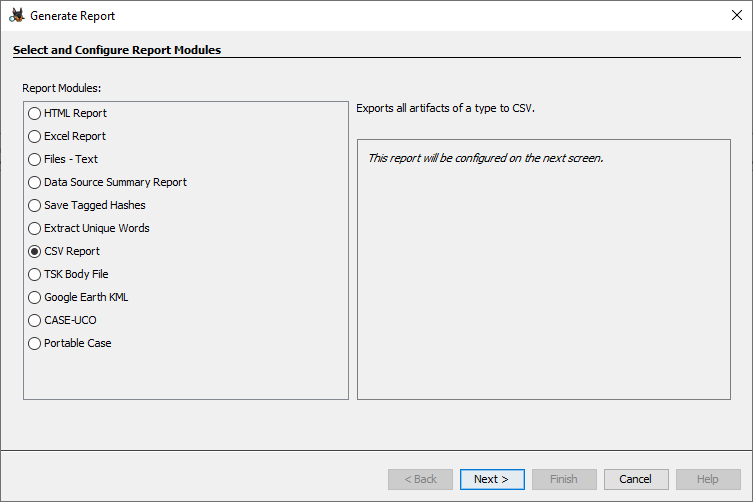Pick Data Source Summary Report option

pos(35,182)
